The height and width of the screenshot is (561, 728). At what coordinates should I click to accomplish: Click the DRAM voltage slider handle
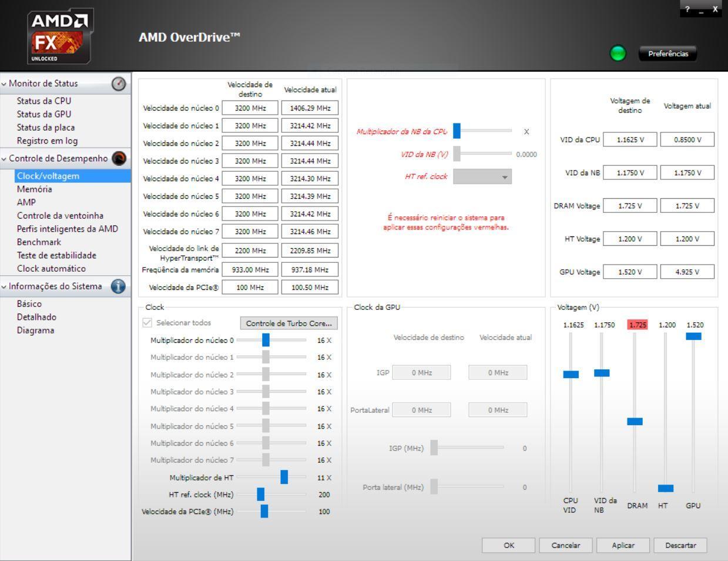[635, 422]
